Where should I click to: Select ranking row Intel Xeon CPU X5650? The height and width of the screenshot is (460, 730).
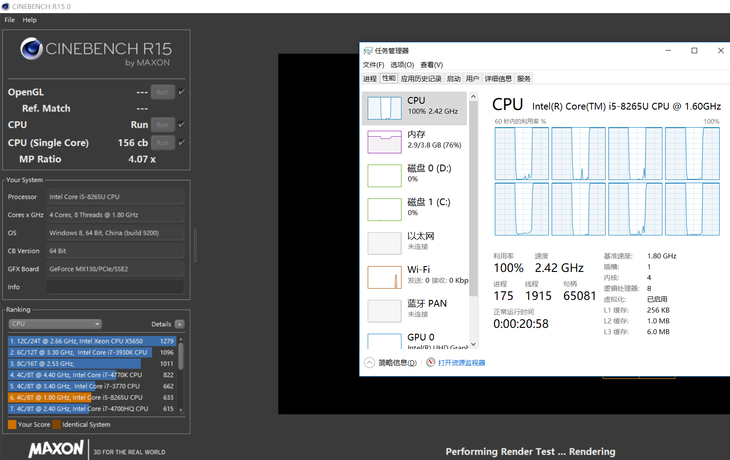point(92,341)
